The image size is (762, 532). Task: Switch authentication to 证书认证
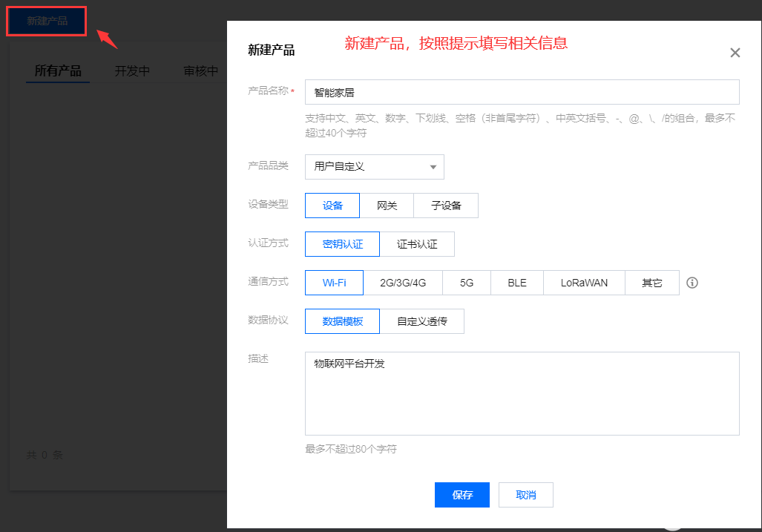click(417, 244)
